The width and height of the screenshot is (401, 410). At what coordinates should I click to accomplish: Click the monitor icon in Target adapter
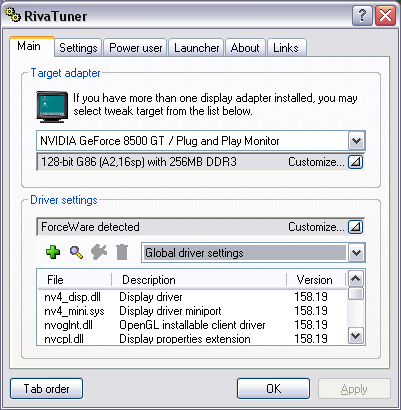point(52,107)
